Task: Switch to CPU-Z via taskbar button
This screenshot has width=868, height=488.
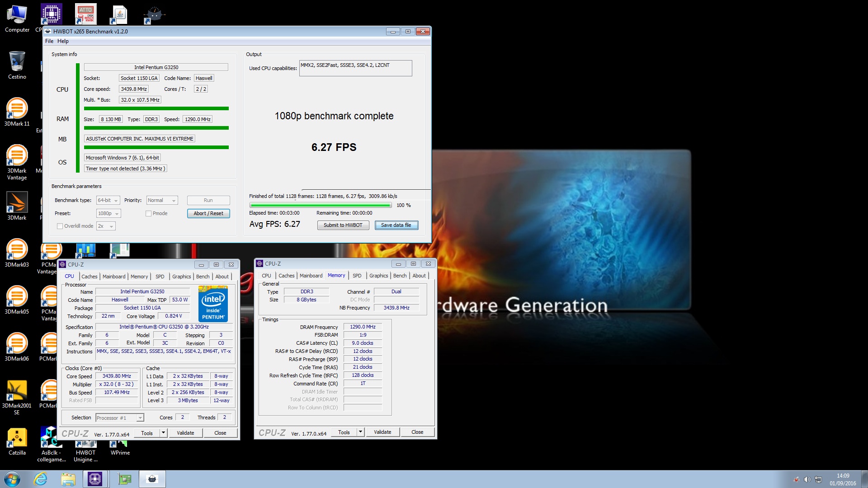Action: coord(95,479)
